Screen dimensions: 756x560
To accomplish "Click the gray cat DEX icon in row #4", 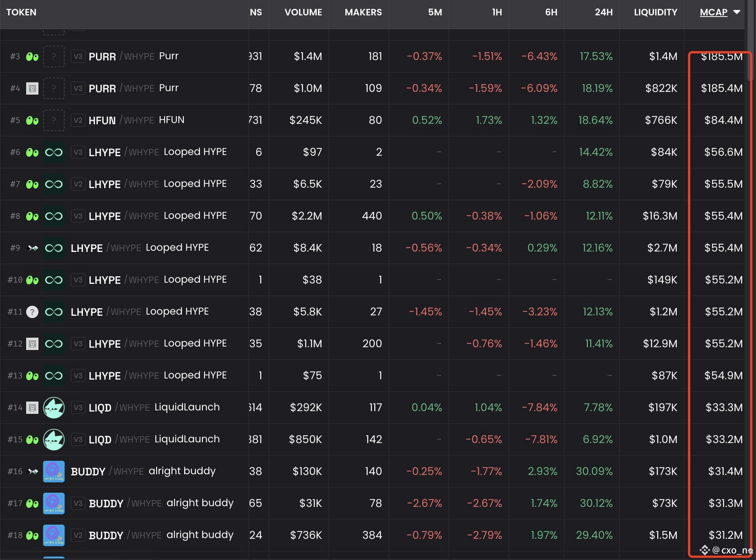I will click(32, 88).
